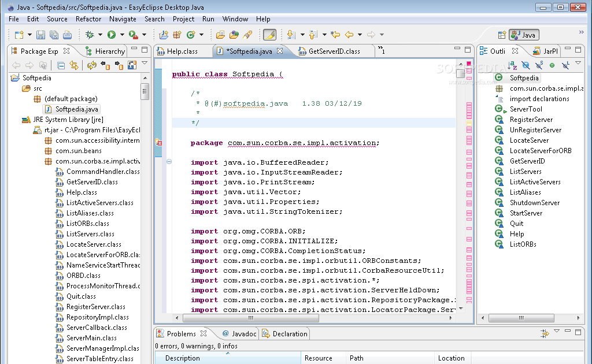Save the current file via toolbar
Image resolution: width=592 pixels, height=364 pixels.
click(40, 35)
